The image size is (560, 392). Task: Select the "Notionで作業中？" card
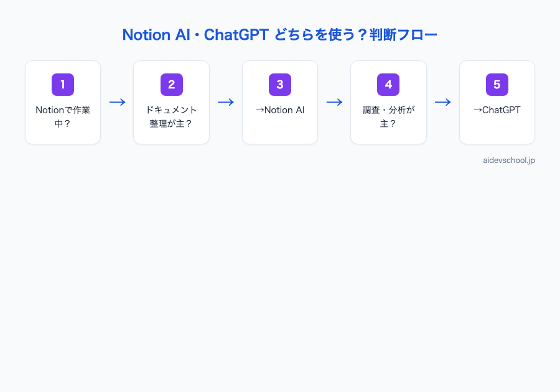[63, 102]
